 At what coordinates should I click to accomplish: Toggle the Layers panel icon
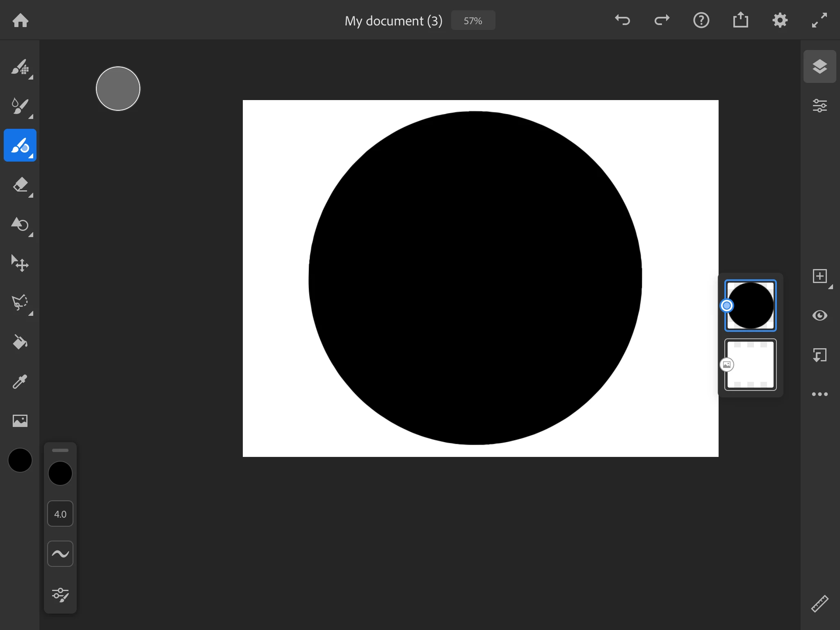[x=819, y=66]
